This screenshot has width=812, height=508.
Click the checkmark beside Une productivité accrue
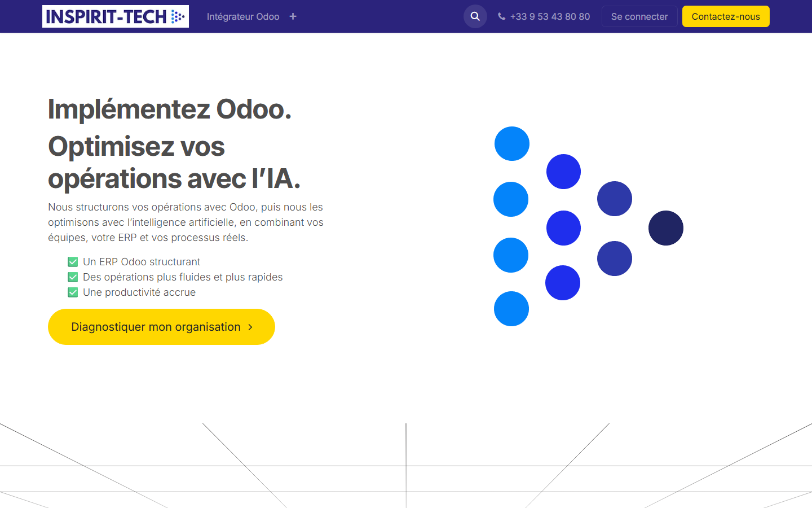point(73,292)
